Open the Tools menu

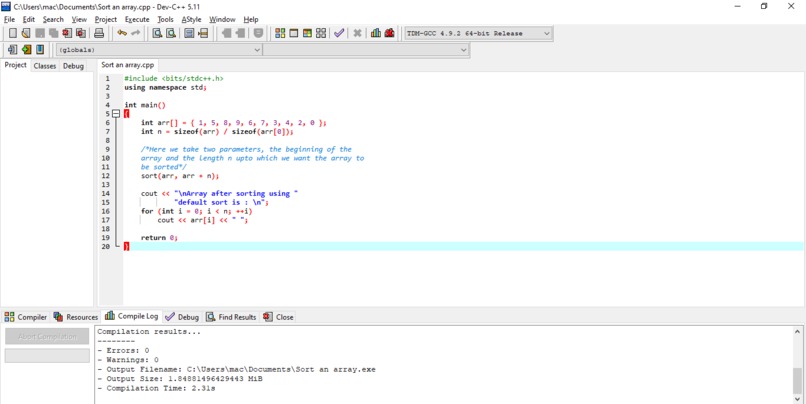point(166,20)
